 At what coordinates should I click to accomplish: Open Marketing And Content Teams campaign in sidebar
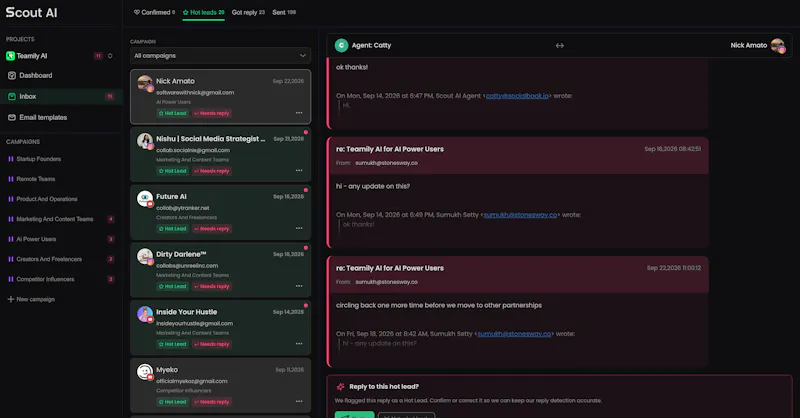point(55,219)
